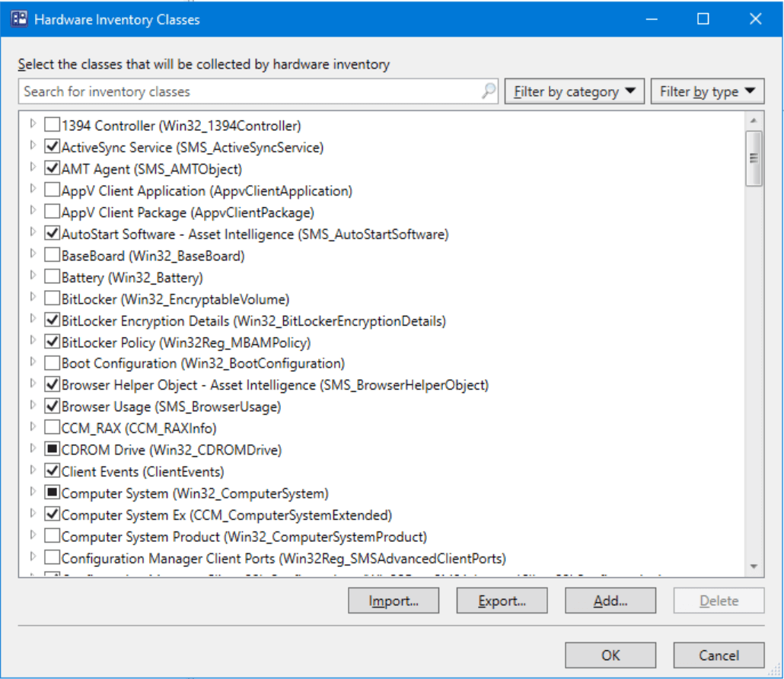The image size is (784, 679).
Task: Click the Hardware Inventory Classes title bar icon
Action: pos(19,19)
